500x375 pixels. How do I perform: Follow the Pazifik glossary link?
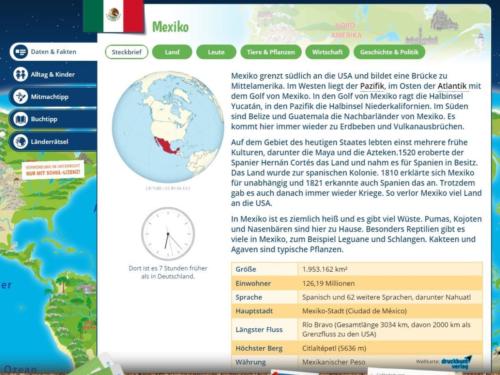[372, 86]
